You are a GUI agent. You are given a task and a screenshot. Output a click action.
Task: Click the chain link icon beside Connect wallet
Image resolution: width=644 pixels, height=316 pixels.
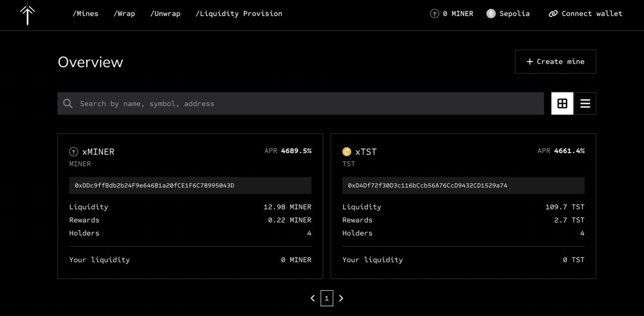[553, 14]
